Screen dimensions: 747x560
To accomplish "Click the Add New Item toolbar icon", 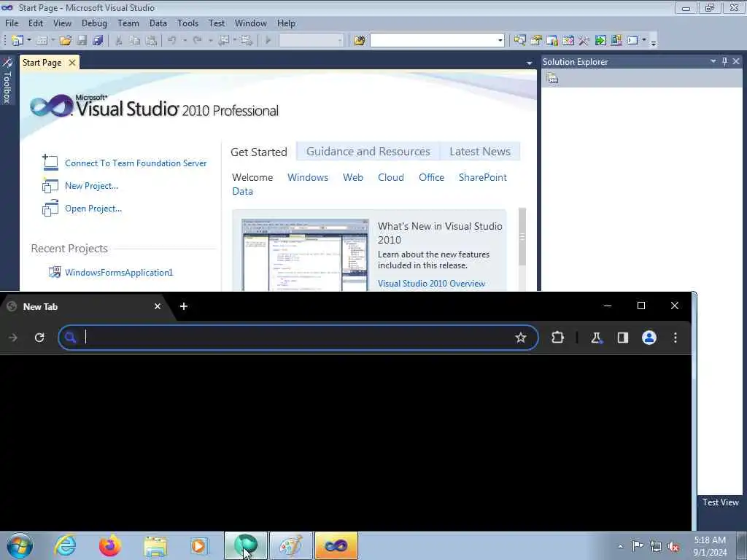I will coord(42,41).
